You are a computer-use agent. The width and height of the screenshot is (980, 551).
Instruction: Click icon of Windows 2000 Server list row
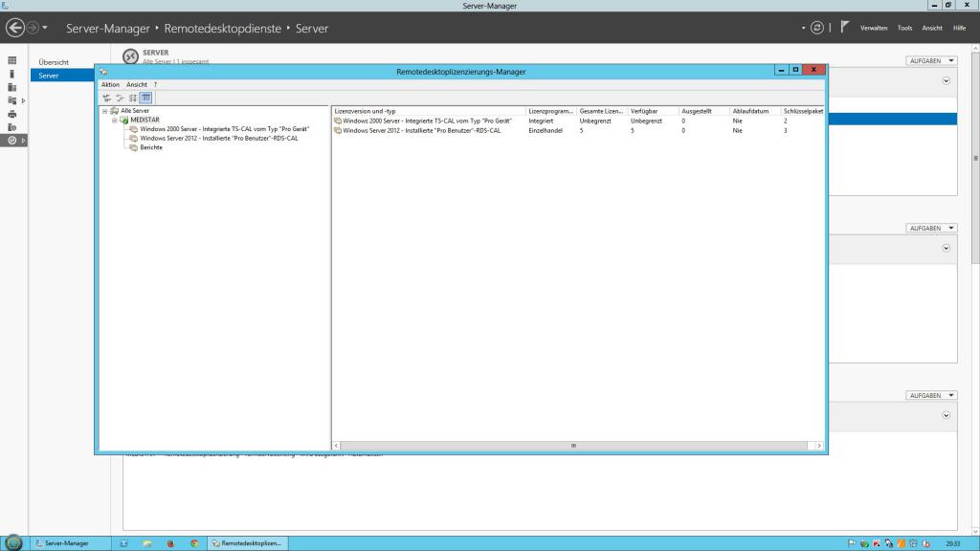(x=338, y=121)
